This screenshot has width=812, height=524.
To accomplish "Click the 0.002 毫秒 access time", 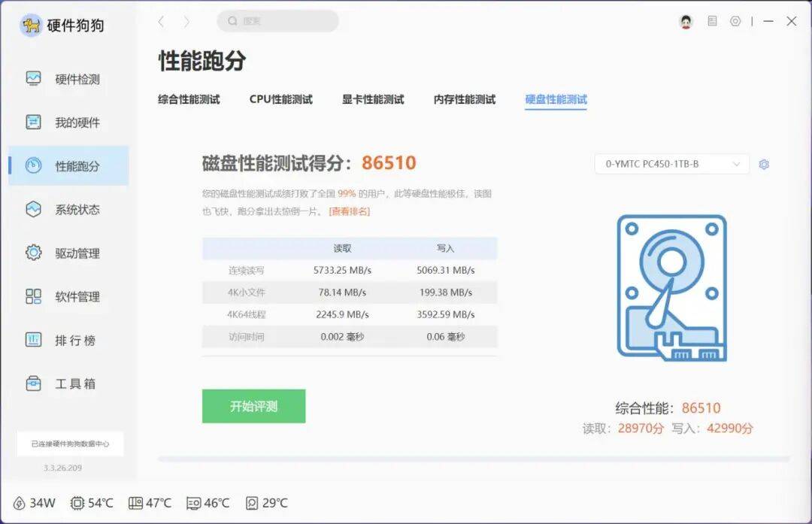I will coord(342,337).
